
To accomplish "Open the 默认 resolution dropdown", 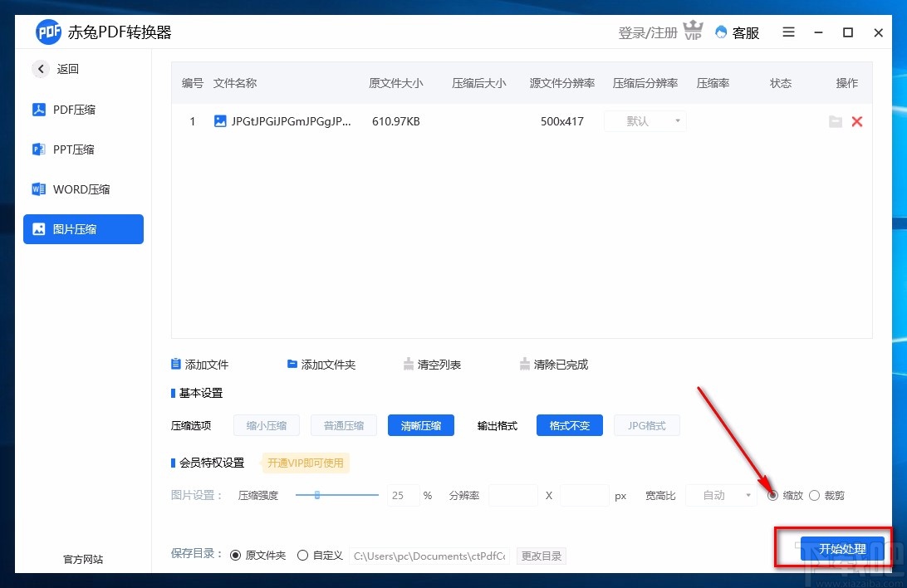I will 645,121.
